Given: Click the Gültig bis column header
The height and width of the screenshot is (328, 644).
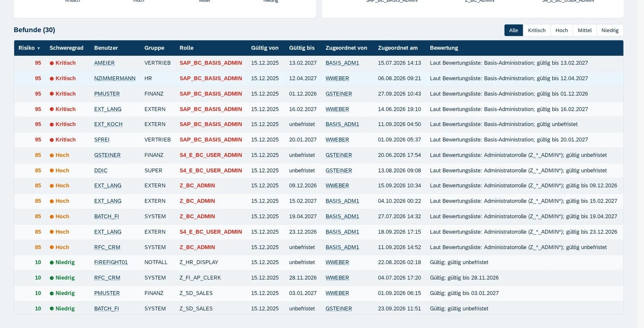Looking at the screenshot, I should coord(302,48).
